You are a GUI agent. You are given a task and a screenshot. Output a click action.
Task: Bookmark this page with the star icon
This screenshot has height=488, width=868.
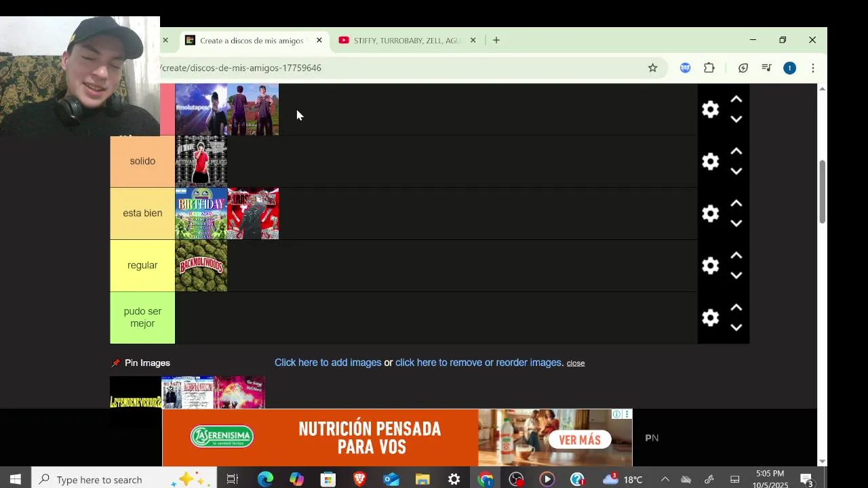click(652, 68)
